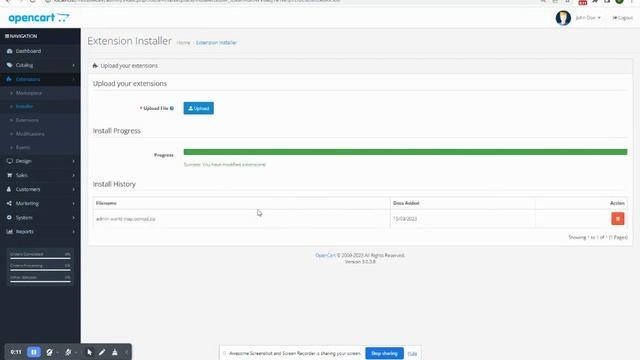The width and height of the screenshot is (640, 360).
Task: Click the System gear icon
Action: [9, 218]
